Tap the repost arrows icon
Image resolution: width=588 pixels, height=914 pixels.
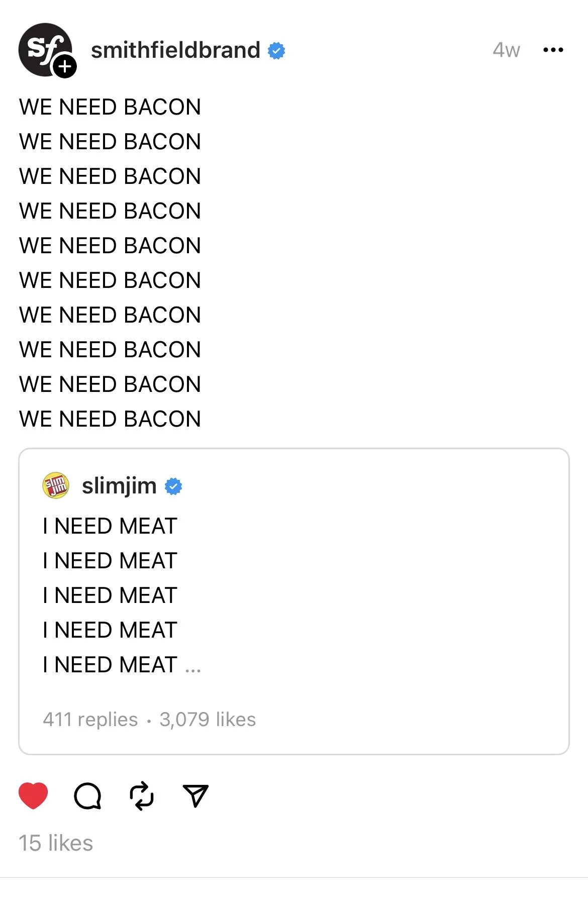click(x=142, y=796)
